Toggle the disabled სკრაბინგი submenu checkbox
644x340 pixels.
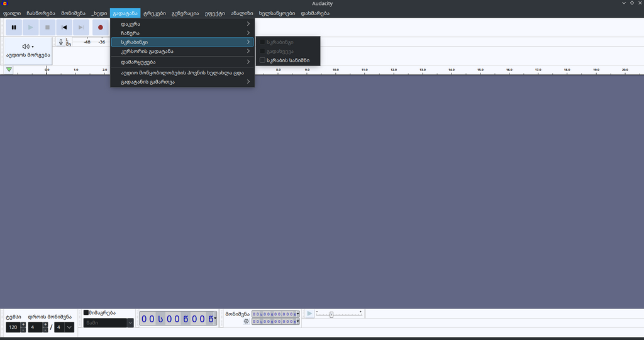(x=262, y=42)
